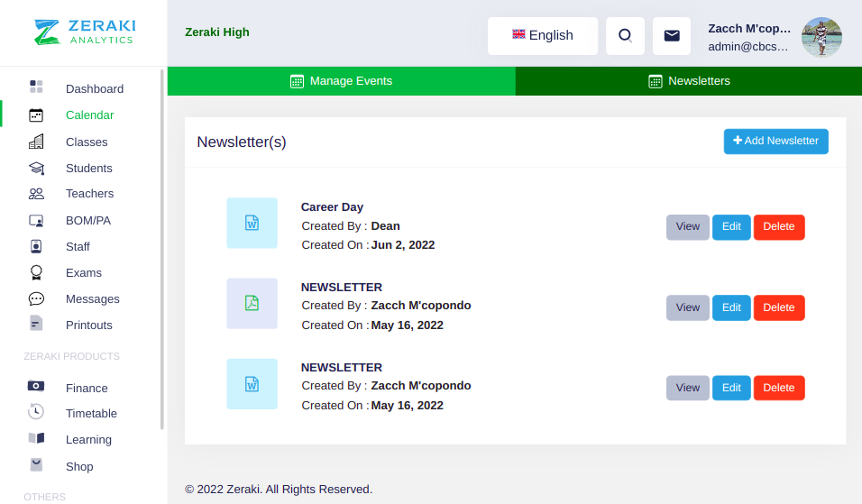This screenshot has height=504, width=862.
Task: Open Timetable under Zeraki Products
Action: (x=91, y=413)
